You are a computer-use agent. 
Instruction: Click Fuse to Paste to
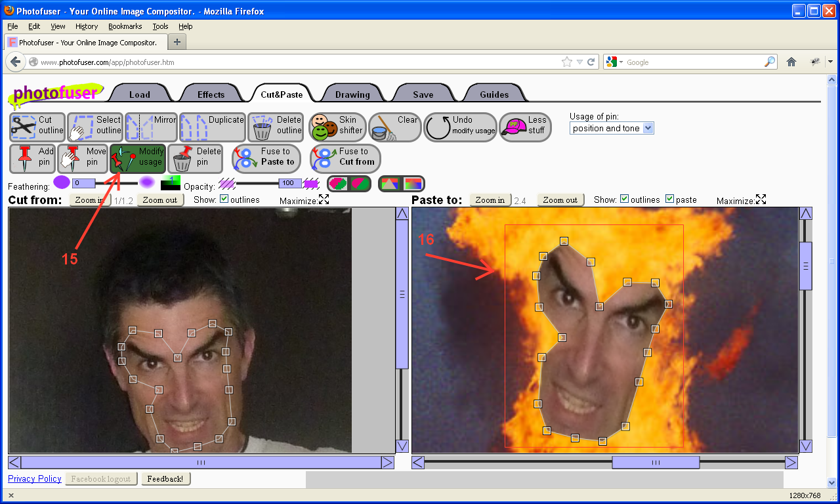point(266,159)
